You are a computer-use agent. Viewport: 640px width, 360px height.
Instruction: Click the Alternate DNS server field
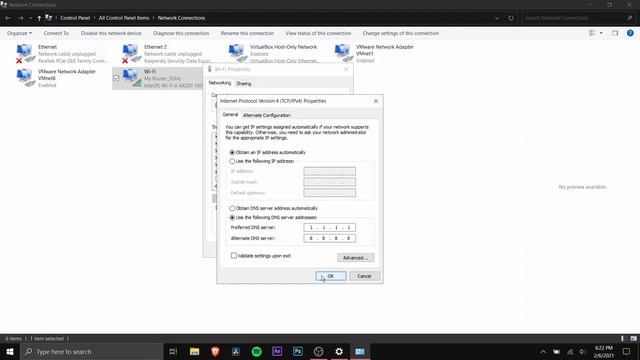point(329,238)
